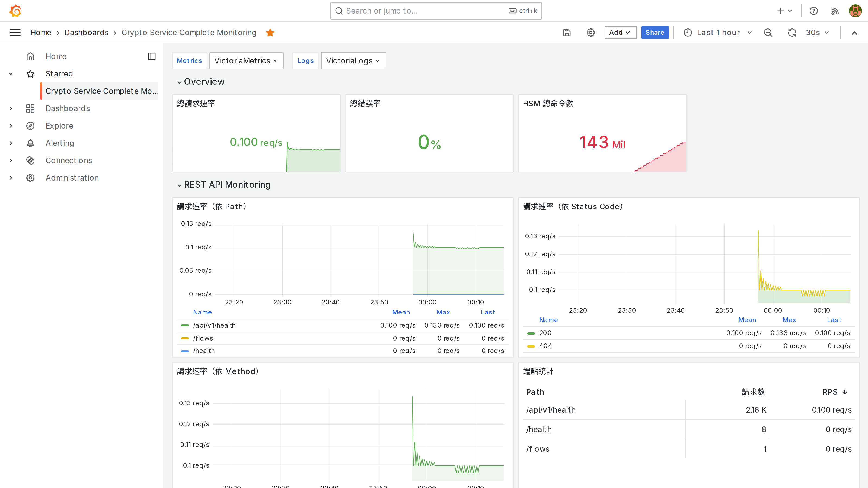868x488 pixels.
Task: Switch to the Logs view
Action: (x=305, y=61)
